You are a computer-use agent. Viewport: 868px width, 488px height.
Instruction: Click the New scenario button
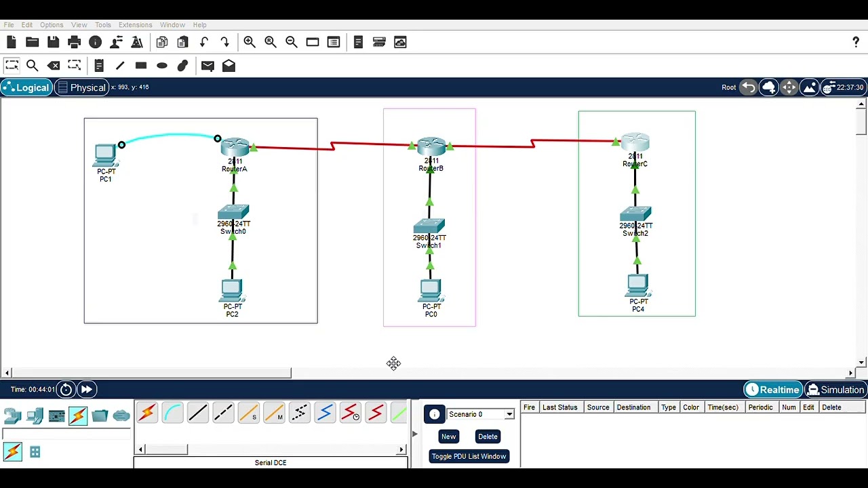pyautogui.click(x=448, y=436)
